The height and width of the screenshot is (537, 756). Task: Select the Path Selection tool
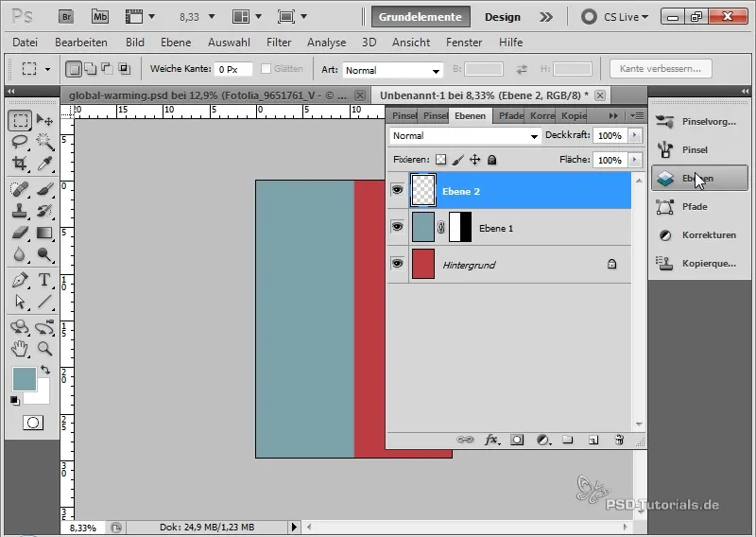(x=20, y=302)
